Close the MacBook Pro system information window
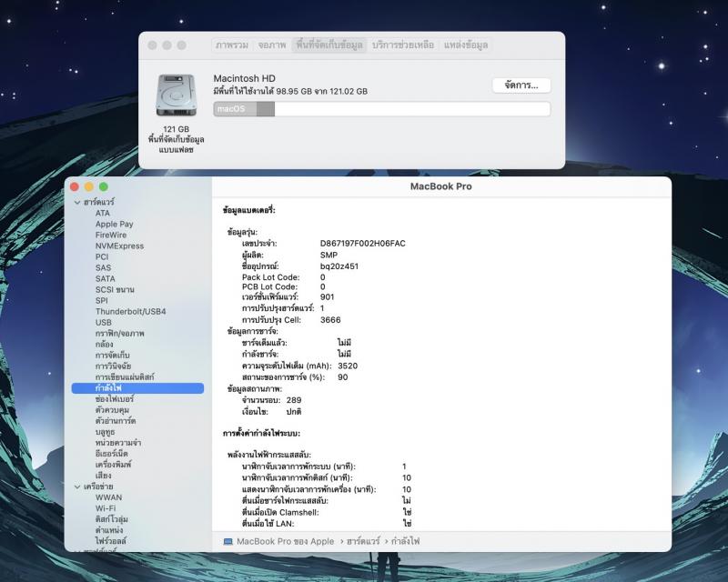Viewport: 728px width, 582px height. pyautogui.click(x=75, y=186)
